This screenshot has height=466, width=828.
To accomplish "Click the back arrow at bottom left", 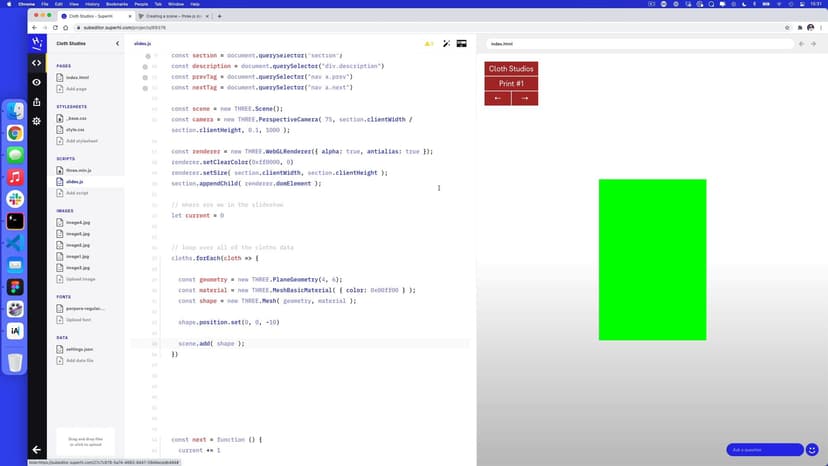I will 37,450.
